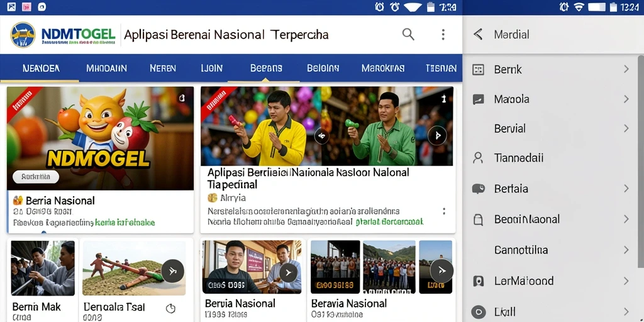Switch to the MAROKIRAS tab
The height and width of the screenshot is (322, 644).
(x=383, y=68)
